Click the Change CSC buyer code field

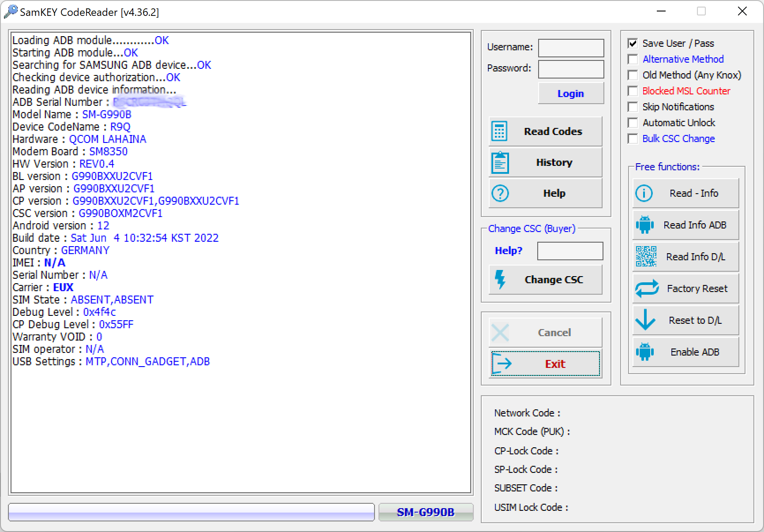[x=570, y=251]
